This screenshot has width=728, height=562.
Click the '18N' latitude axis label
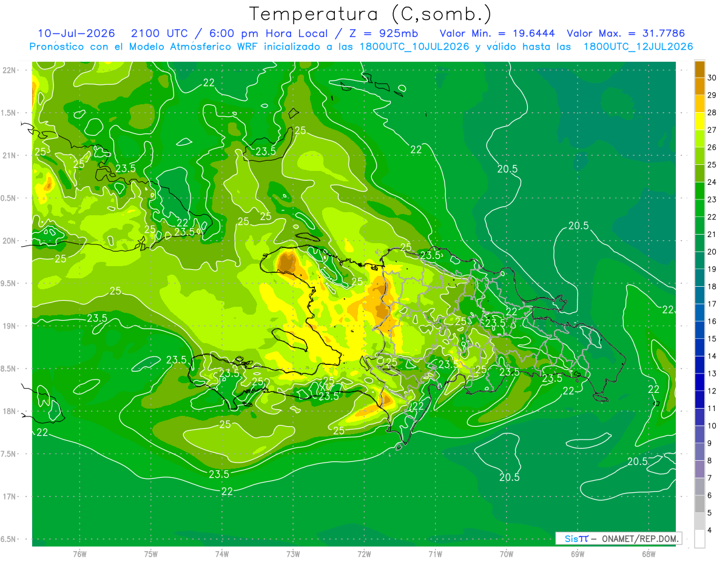click(10, 411)
